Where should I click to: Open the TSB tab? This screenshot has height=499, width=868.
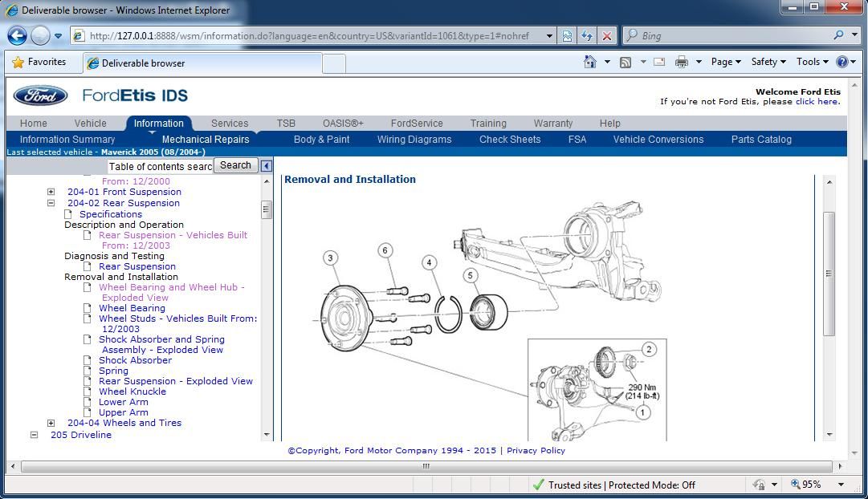tap(286, 124)
